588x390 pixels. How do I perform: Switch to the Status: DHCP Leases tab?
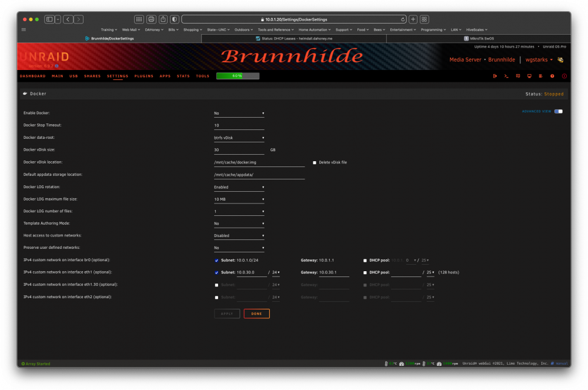[294, 38]
